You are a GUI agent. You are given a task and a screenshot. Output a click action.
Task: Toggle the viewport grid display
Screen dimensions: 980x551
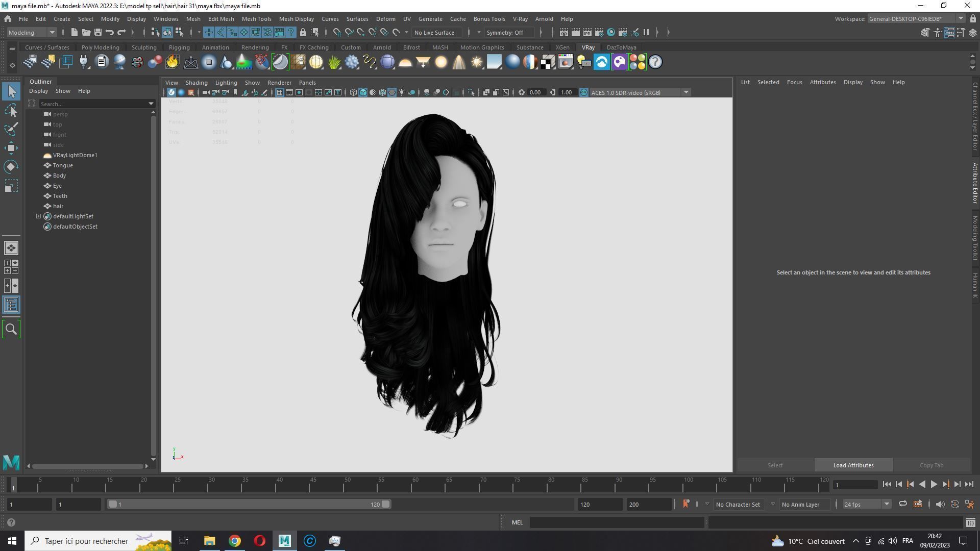(280, 92)
